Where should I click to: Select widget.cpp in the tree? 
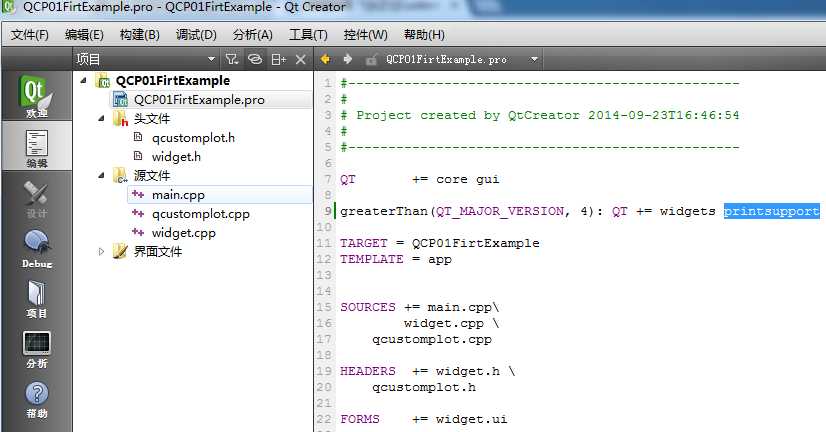click(x=183, y=232)
